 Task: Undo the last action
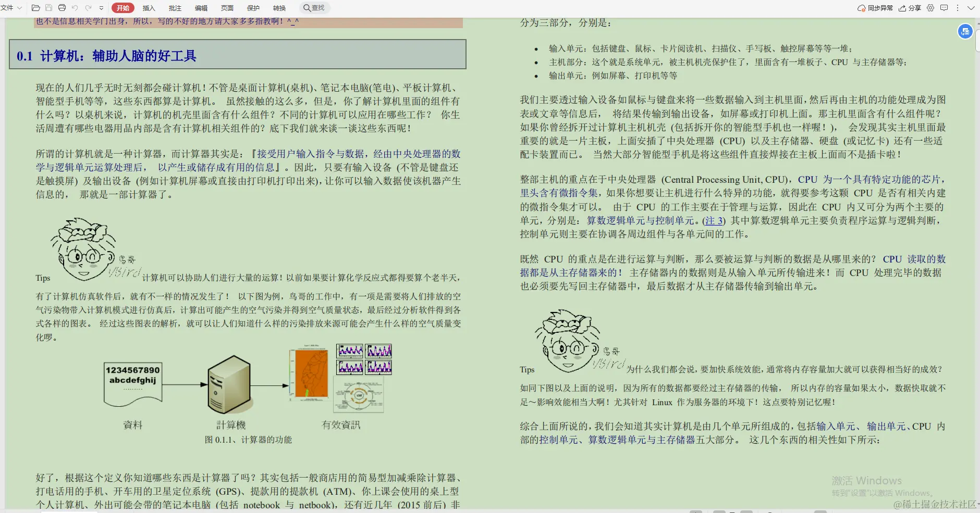tap(75, 7)
